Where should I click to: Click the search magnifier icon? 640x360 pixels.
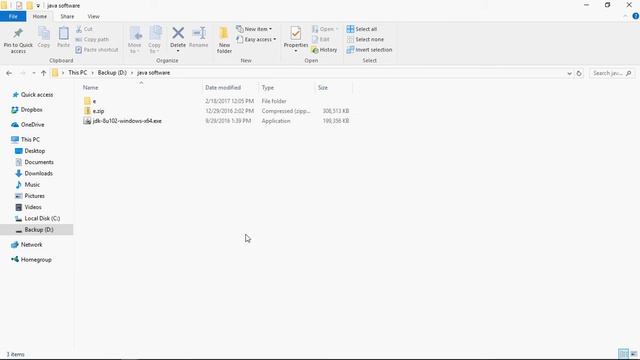(x=629, y=73)
